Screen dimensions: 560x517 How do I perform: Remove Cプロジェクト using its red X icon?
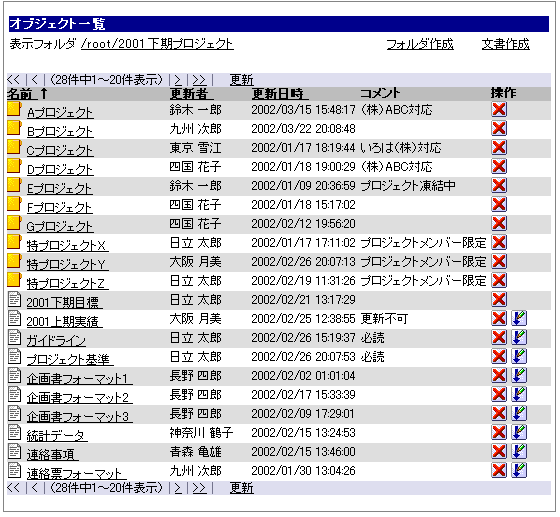499,147
